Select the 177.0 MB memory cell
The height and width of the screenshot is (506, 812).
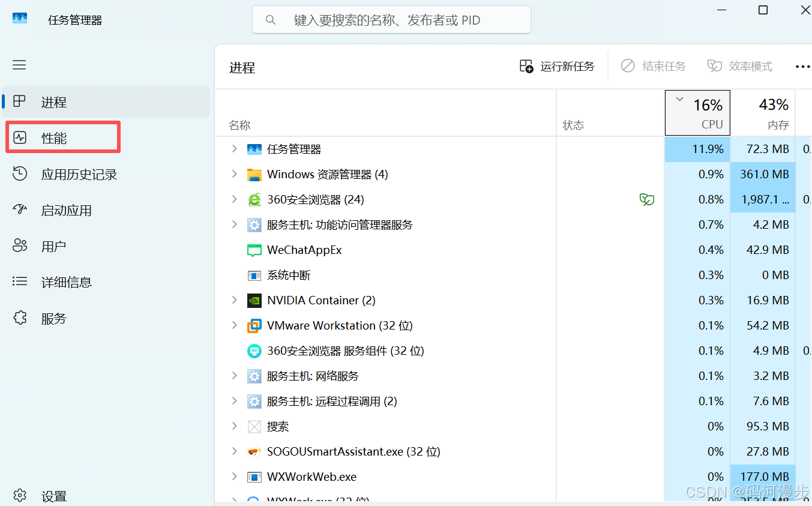[x=763, y=477]
